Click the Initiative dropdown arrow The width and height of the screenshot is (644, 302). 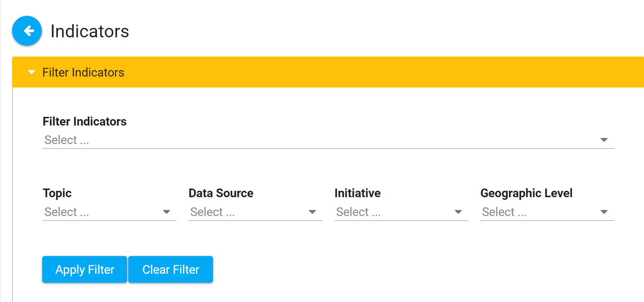pyautogui.click(x=458, y=212)
